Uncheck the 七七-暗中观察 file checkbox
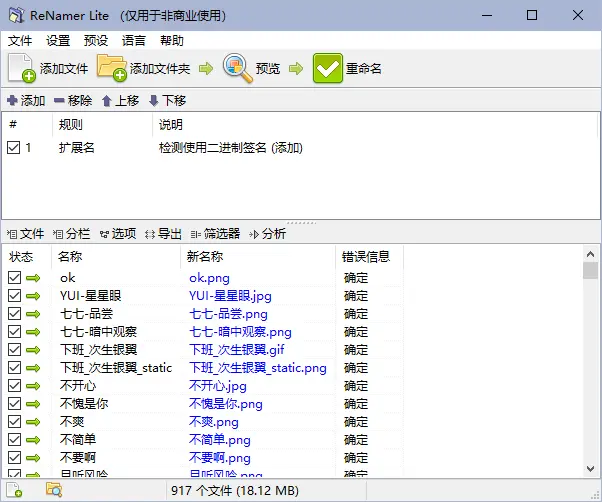The height and width of the screenshot is (502, 602). coord(14,332)
